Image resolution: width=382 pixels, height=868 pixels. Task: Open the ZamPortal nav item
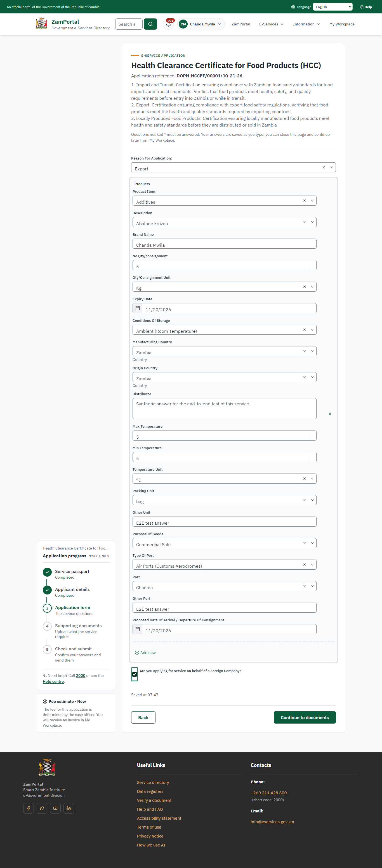coord(241,24)
